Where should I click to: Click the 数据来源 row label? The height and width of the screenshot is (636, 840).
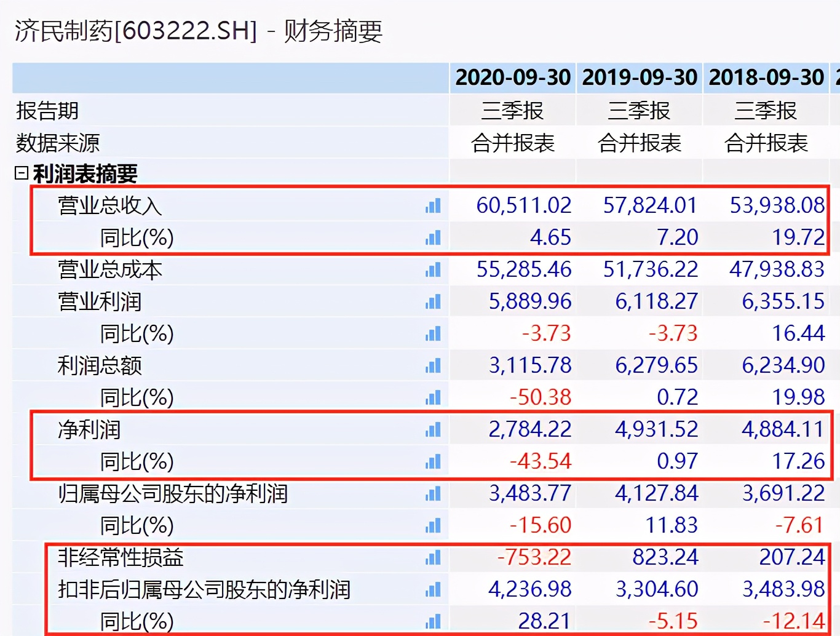pos(58,143)
